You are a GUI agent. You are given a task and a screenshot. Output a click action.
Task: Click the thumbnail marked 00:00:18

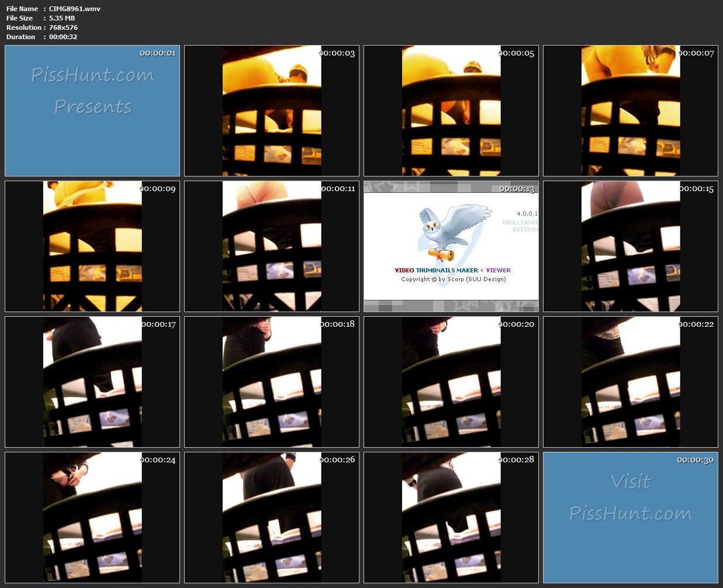272,382
